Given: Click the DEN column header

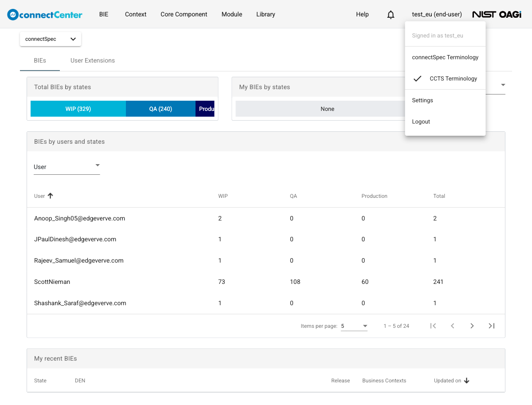Looking at the screenshot, I should click(x=80, y=381).
